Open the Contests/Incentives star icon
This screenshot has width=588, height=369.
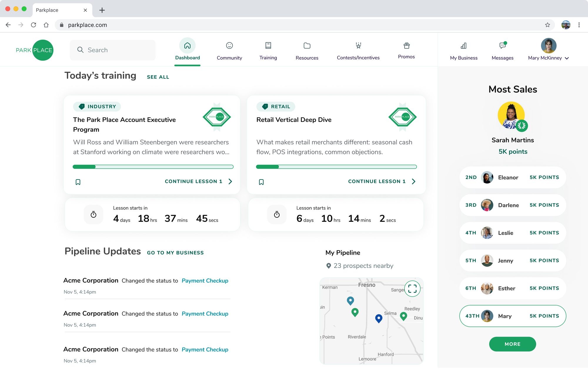point(358,46)
